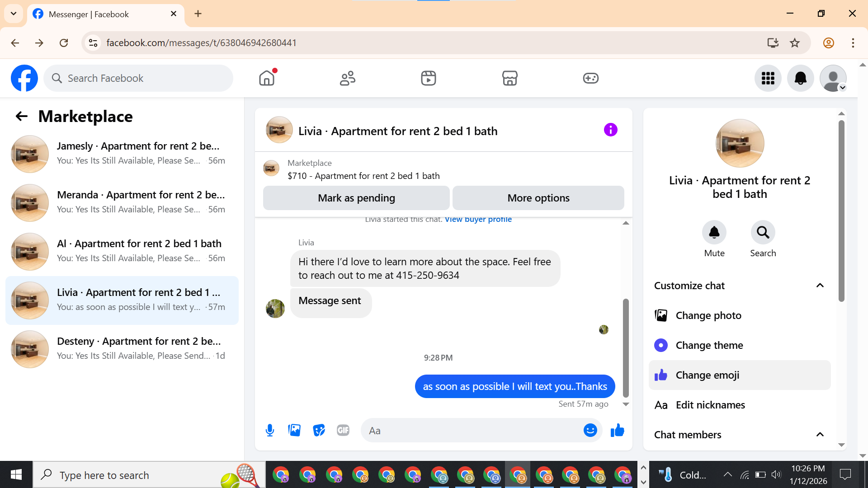Attach a photo using image icon

click(294, 430)
